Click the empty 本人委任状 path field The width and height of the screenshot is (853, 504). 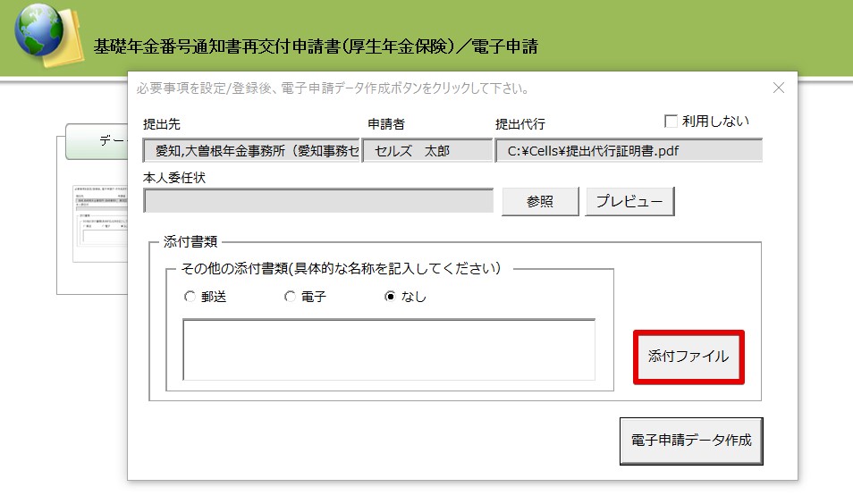click(x=318, y=201)
